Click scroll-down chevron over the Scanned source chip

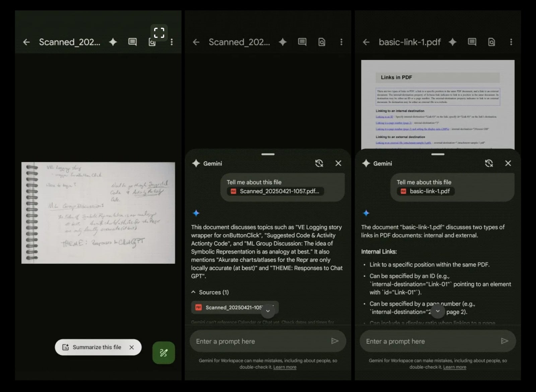tap(268, 311)
